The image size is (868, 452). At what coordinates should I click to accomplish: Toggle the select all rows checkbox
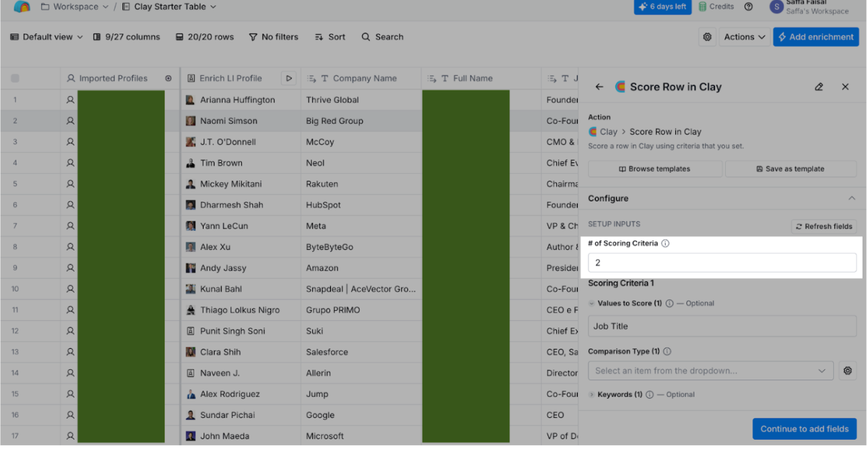pos(15,79)
